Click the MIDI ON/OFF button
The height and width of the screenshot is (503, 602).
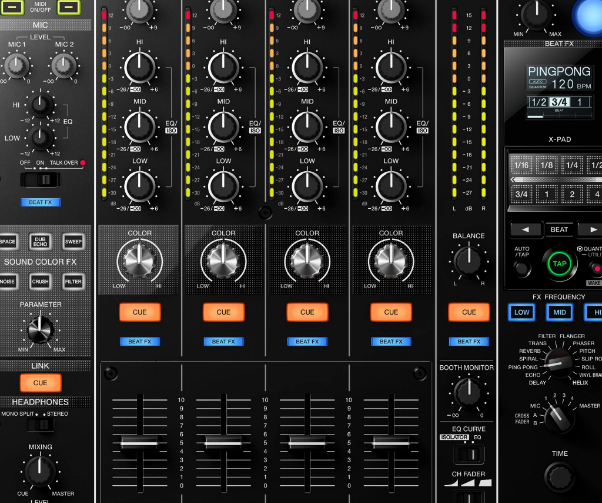point(66,6)
